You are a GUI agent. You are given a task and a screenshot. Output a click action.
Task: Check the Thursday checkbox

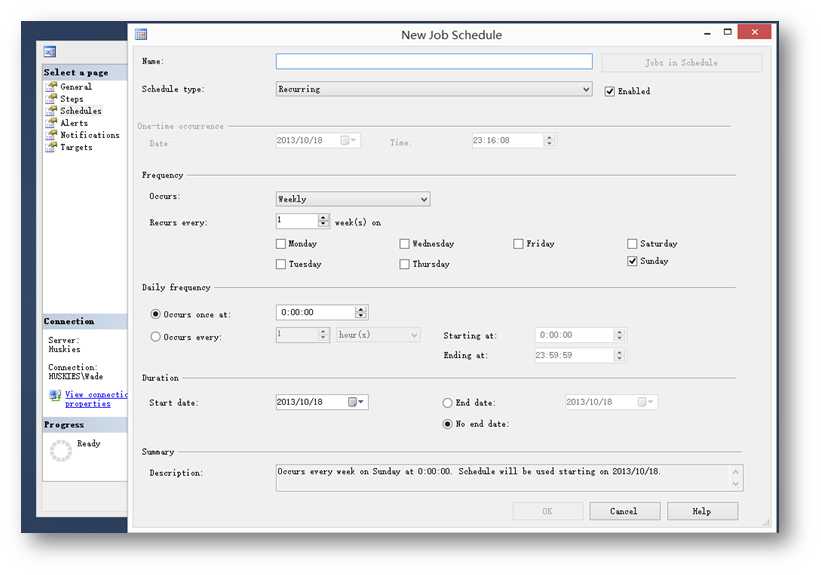point(404,264)
